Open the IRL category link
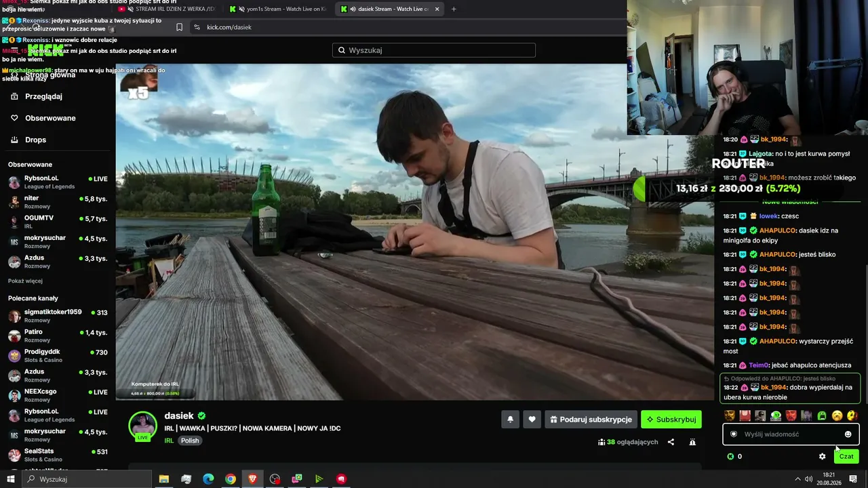This screenshot has width=868, height=488. (169, 441)
